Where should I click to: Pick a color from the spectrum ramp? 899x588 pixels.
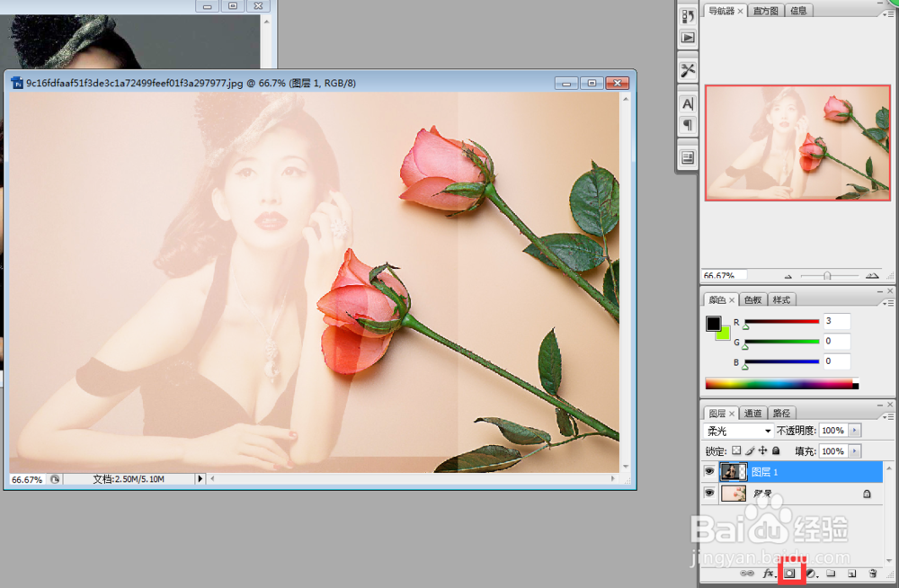781,384
